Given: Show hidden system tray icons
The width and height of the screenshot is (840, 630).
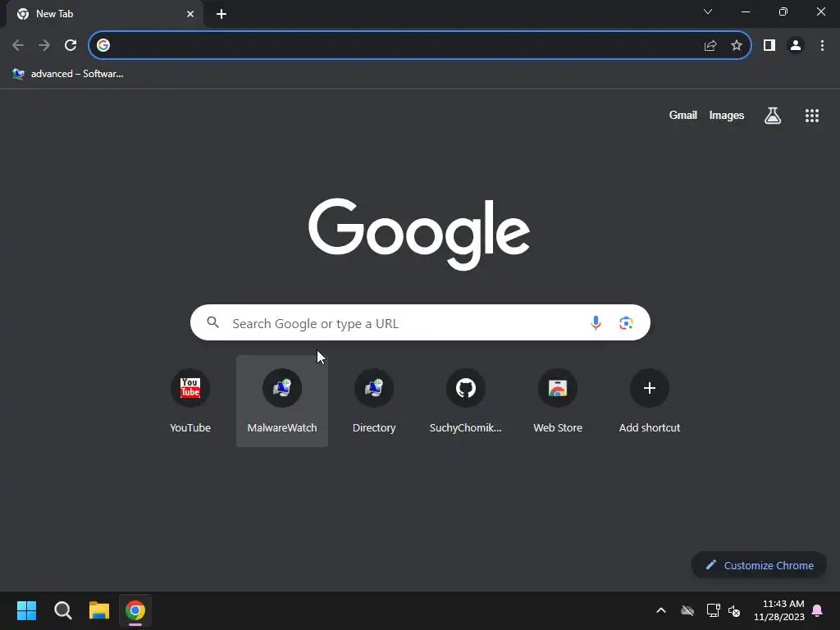Looking at the screenshot, I should (661, 610).
